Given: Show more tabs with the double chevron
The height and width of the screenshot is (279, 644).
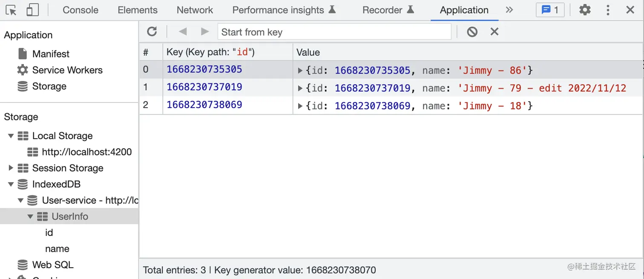Looking at the screenshot, I should click(x=509, y=10).
